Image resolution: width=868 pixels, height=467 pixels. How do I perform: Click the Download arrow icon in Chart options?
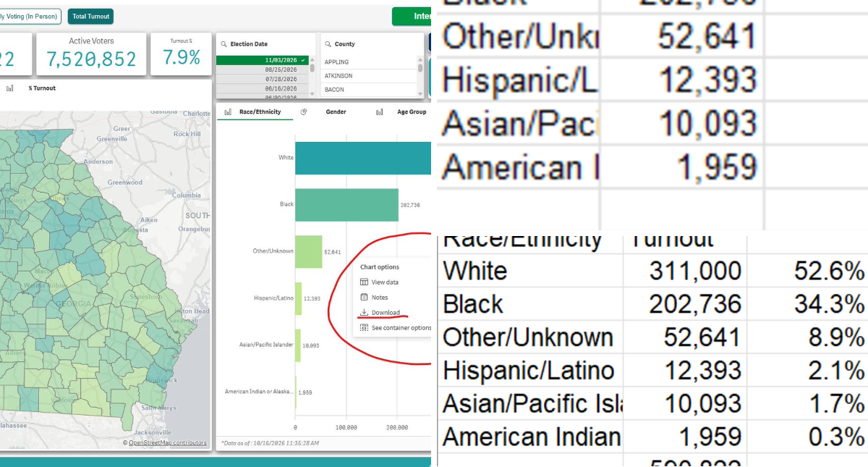[x=365, y=313]
